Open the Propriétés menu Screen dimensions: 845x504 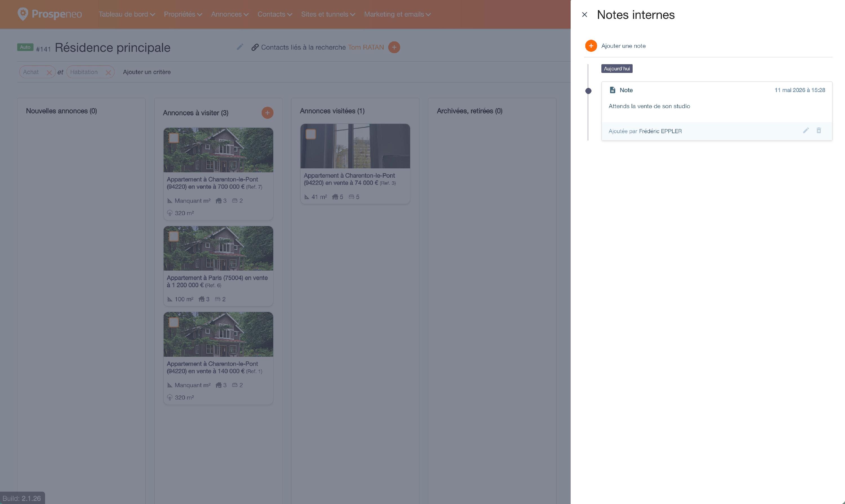coord(183,14)
